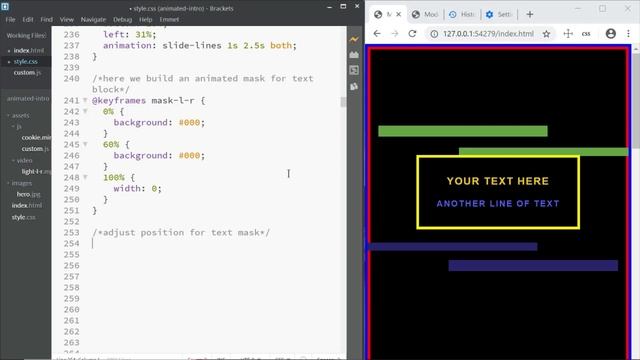
Task: Collapse code fold at line 241
Action: tap(85, 100)
